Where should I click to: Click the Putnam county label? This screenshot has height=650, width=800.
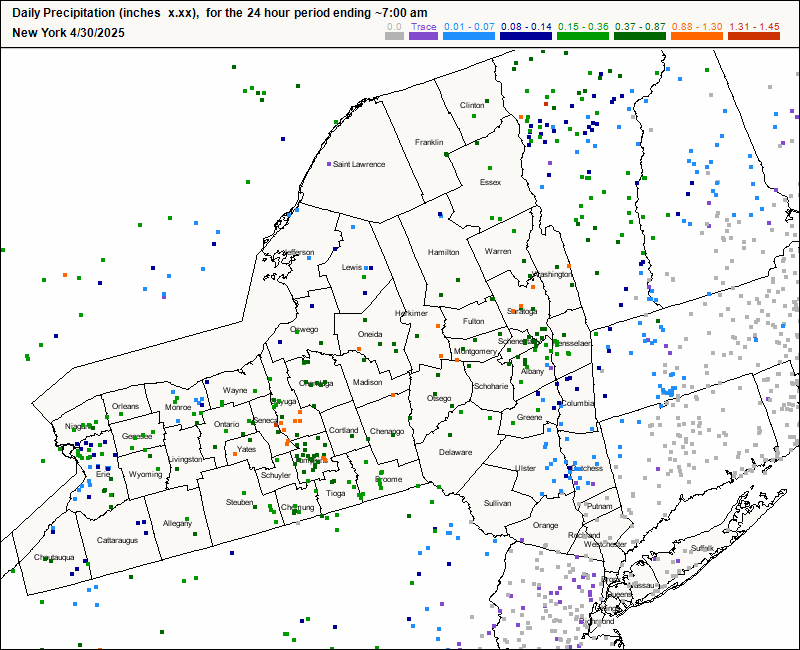[x=599, y=506]
